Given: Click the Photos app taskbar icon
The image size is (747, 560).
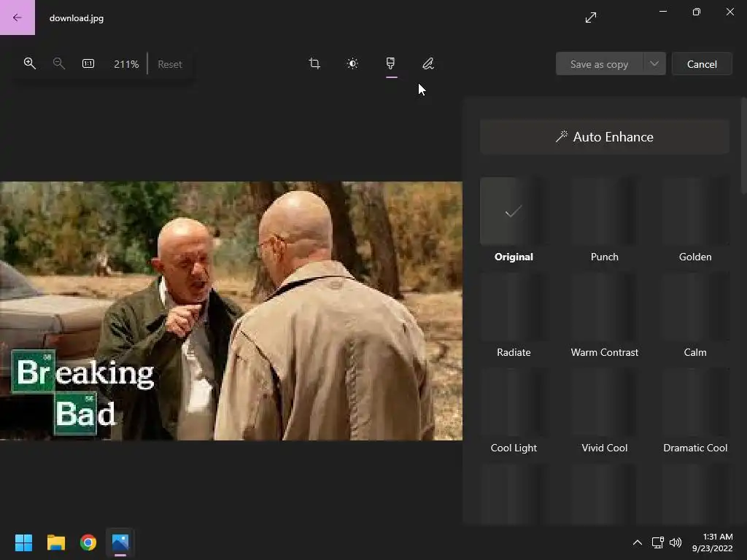Looking at the screenshot, I should pyautogui.click(x=120, y=542).
